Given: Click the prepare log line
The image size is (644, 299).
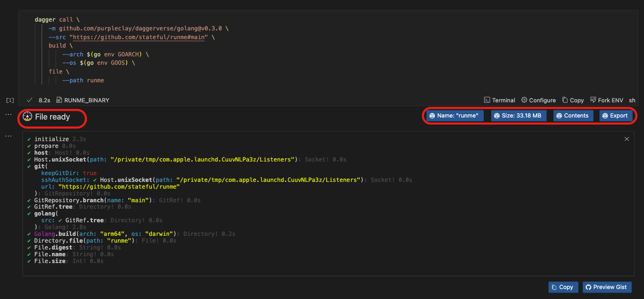Looking at the screenshot, I should pyautogui.click(x=51, y=146).
